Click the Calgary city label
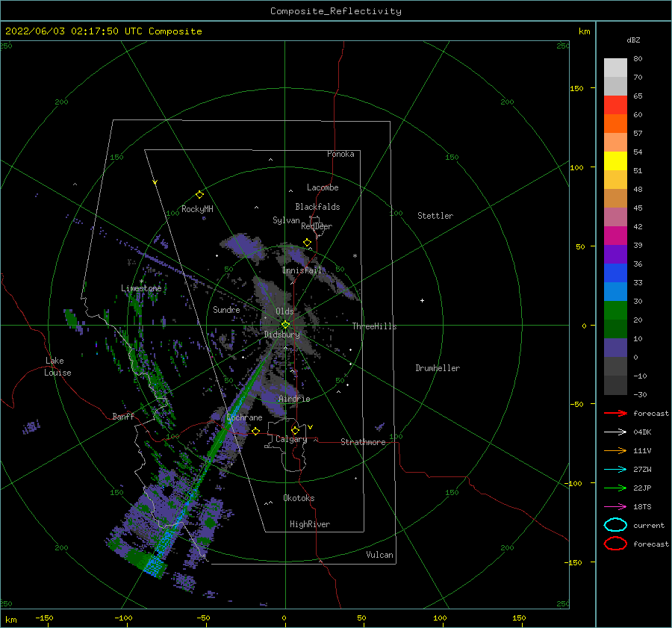 click(291, 439)
